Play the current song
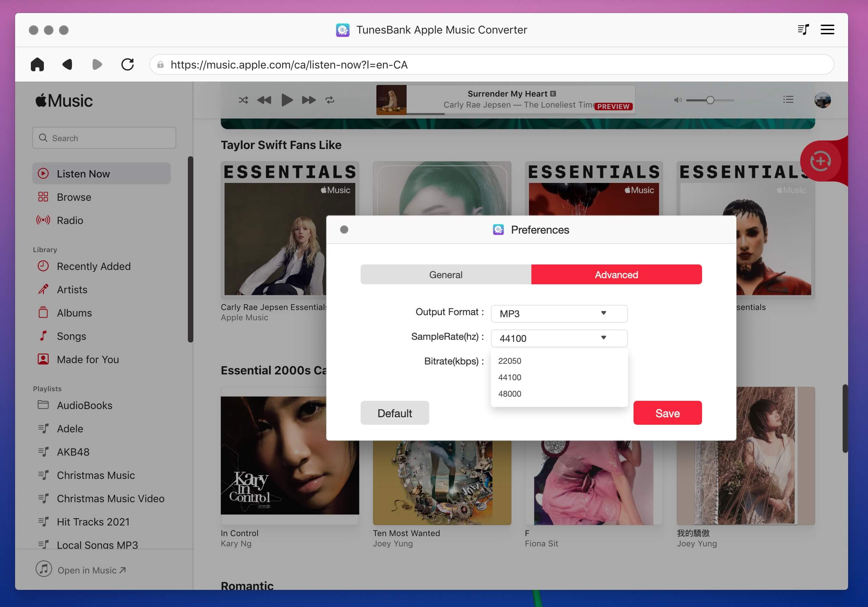 click(287, 100)
